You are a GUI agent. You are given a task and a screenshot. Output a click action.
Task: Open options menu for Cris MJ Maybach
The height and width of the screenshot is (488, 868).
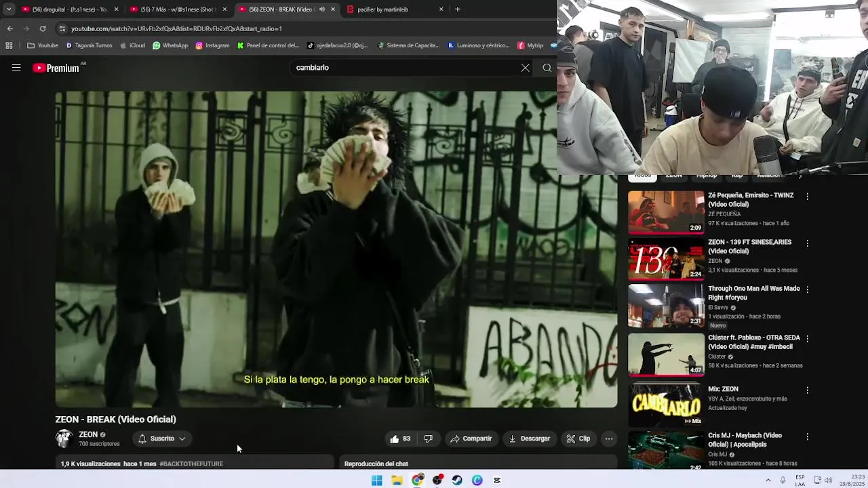tap(807, 436)
